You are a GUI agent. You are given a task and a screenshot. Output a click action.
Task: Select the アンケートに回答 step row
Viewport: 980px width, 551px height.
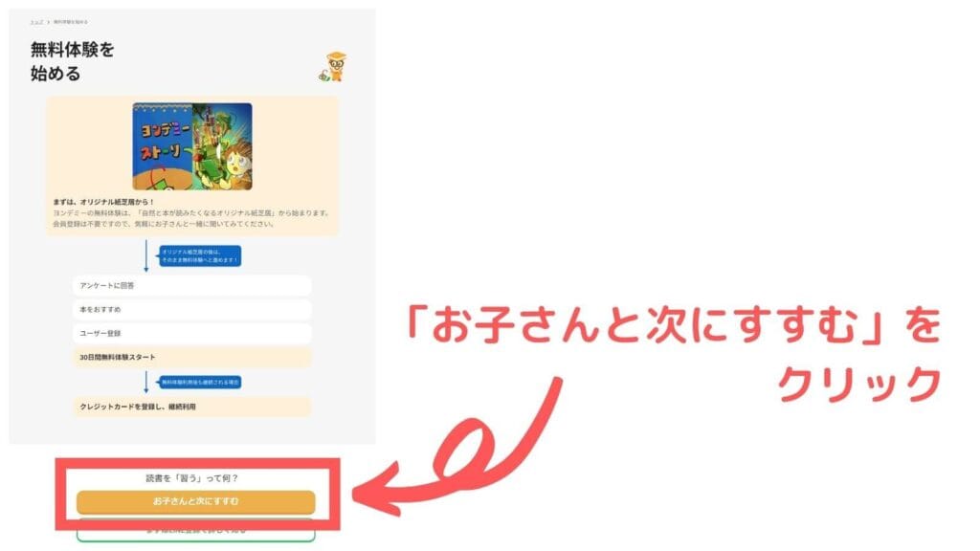click(x=191, y=285)
